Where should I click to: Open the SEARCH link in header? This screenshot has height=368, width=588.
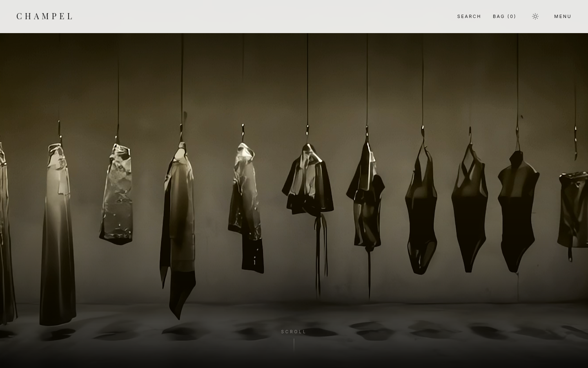tap(469, 16)
